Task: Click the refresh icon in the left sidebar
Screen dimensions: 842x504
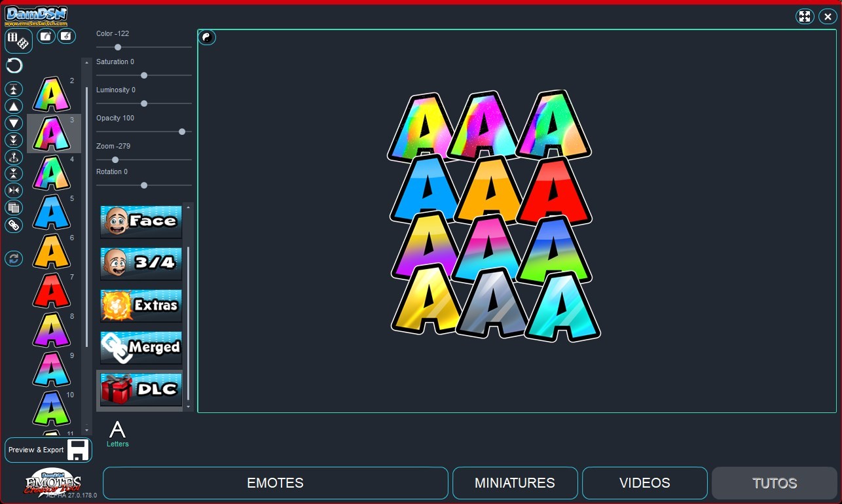Action: [x=14, y=259]
